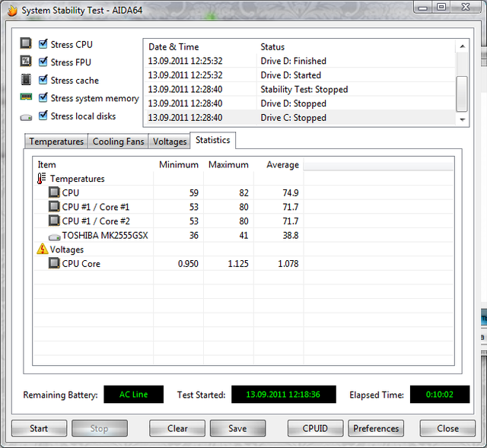
Task: Click the thermometer icon next to Temperatures
Action: click(42, 179)
